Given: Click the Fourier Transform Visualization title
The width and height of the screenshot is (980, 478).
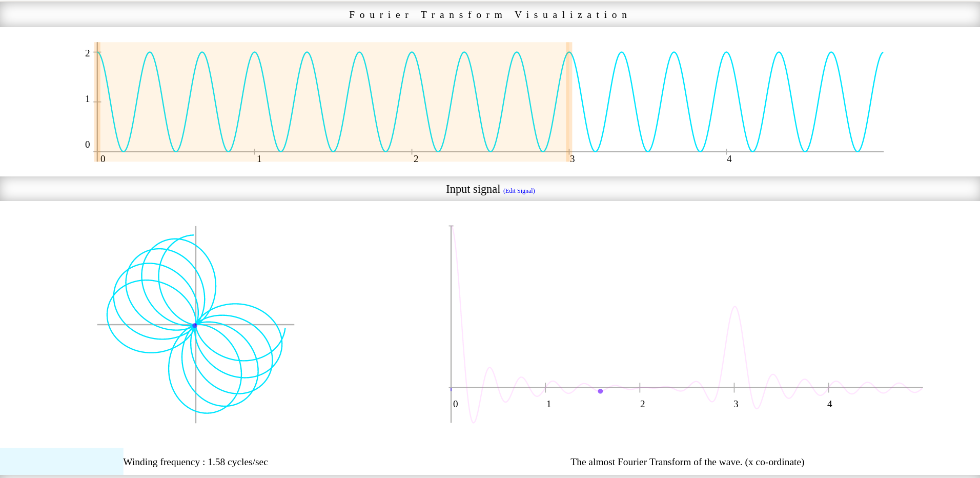Looking at the screenshot, I should point(489,15).
